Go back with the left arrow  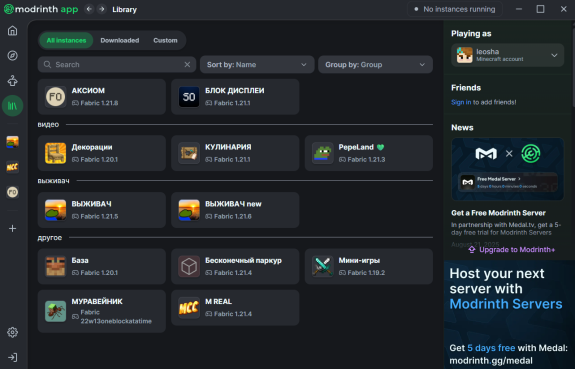[x=89, y=9]
